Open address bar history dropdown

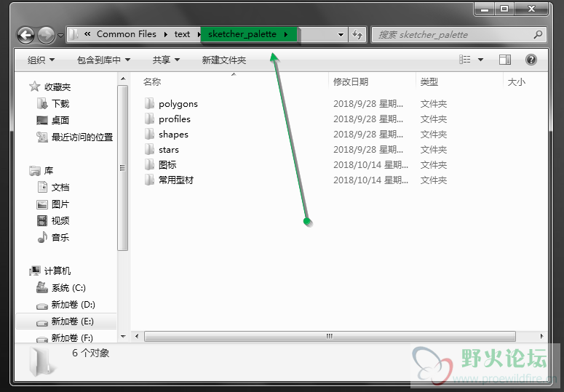341,35
